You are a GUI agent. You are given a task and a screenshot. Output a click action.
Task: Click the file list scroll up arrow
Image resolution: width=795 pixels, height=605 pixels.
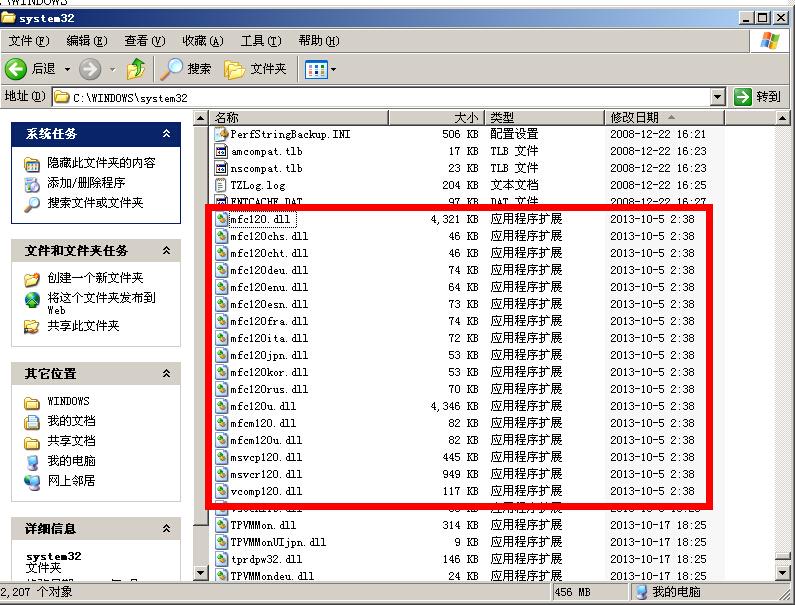782,119
